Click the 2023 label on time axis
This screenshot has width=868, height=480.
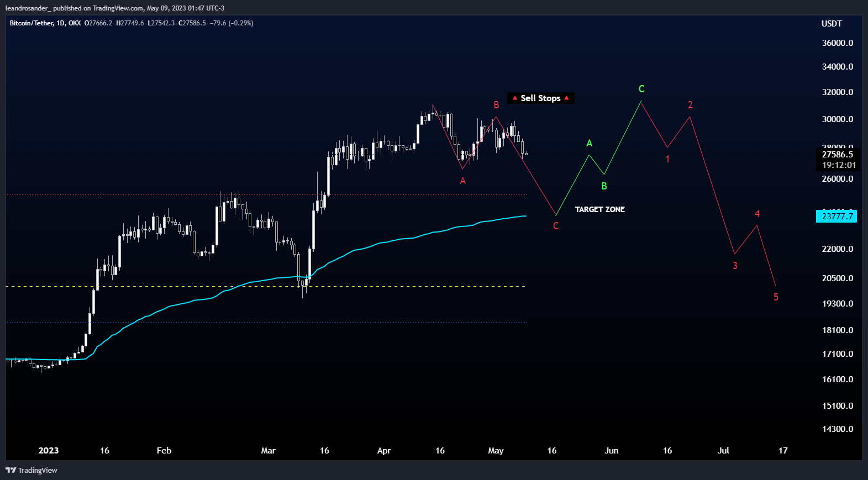pos(49,451)
